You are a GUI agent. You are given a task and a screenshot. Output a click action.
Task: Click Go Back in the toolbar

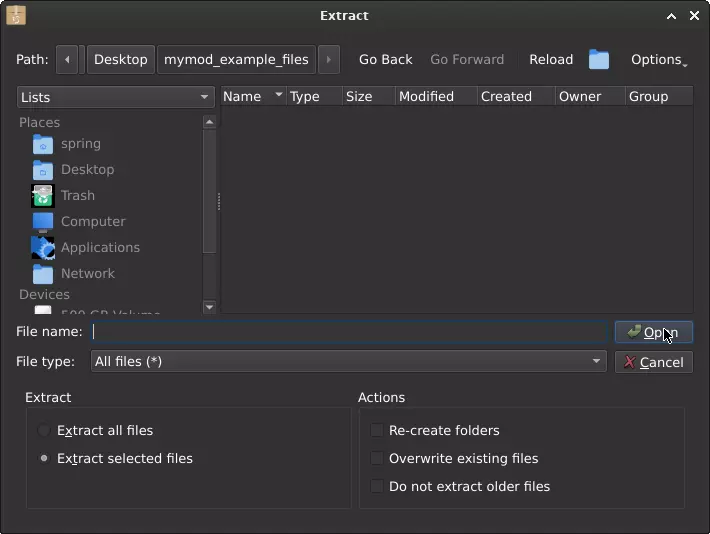tap(385, 60)
